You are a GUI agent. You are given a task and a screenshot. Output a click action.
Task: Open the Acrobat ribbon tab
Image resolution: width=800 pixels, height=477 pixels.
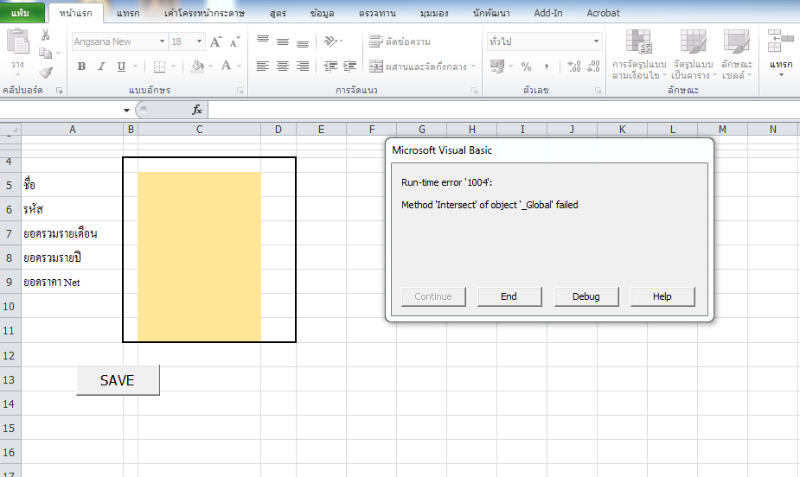pos(603,13)
